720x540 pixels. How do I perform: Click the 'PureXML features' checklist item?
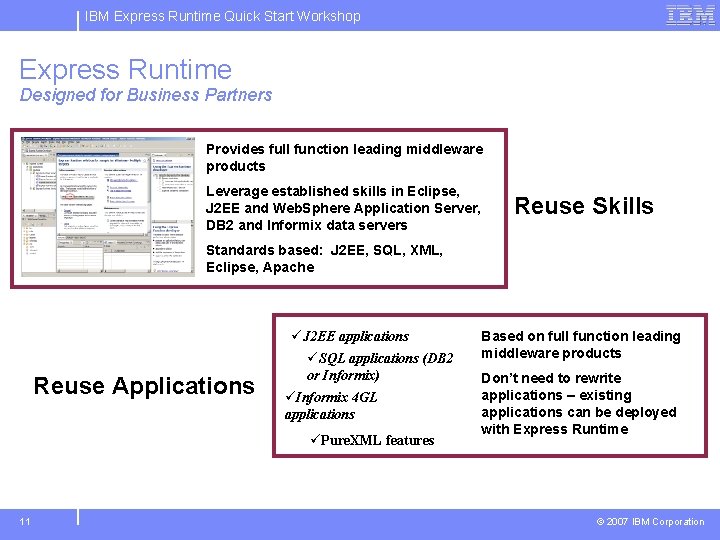372,440
